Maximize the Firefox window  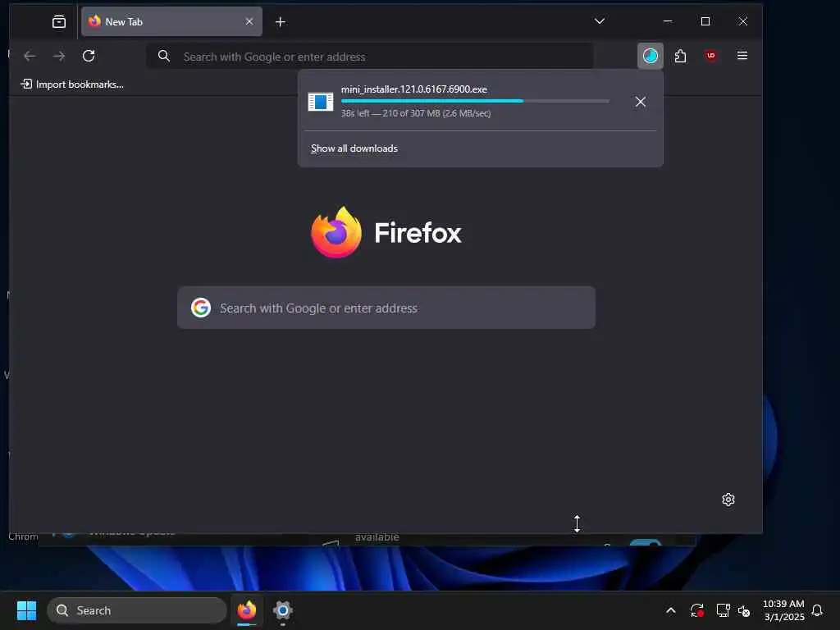[x=705, y=21]
